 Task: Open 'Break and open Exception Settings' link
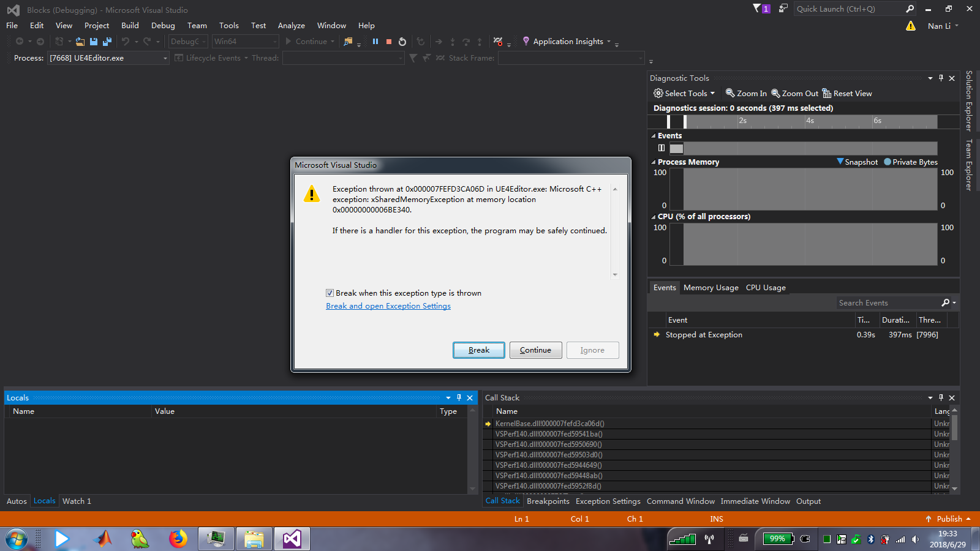point(388,305)
